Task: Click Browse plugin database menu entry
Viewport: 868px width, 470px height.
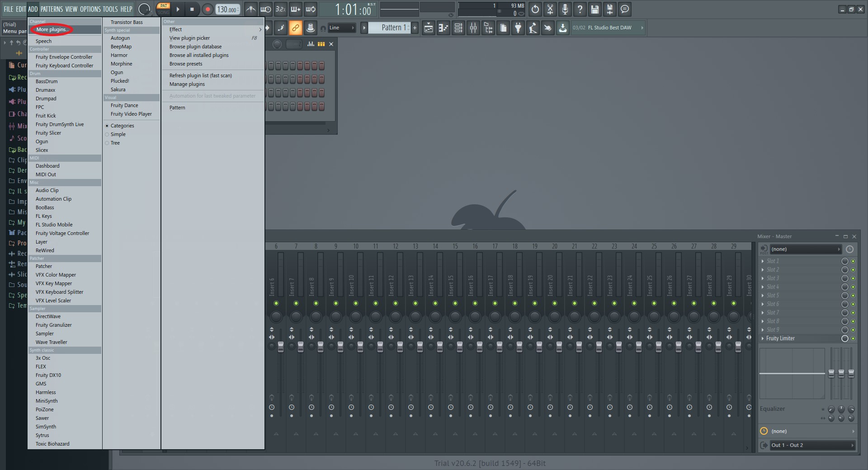Action: pos(195,47)
